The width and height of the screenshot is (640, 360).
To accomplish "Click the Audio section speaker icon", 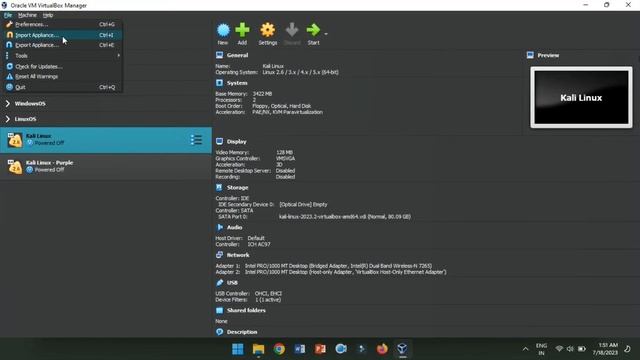I will 220,227.
